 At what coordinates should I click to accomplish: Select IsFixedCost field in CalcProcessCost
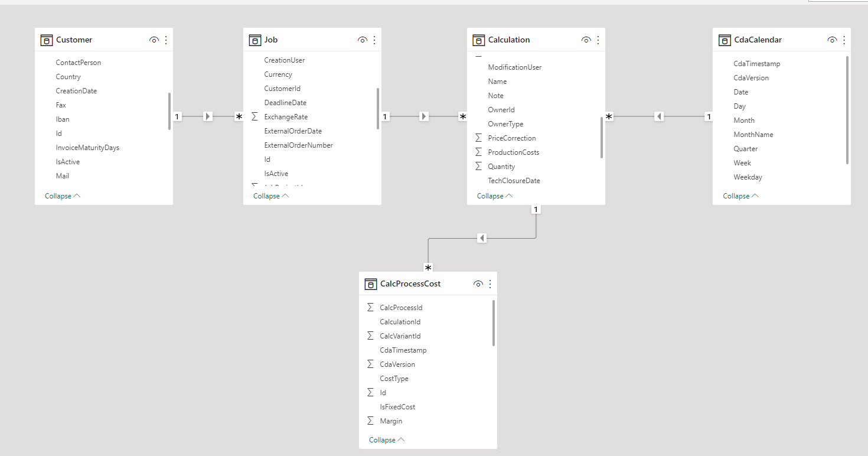pyautogui.click(x=397, y=407)
